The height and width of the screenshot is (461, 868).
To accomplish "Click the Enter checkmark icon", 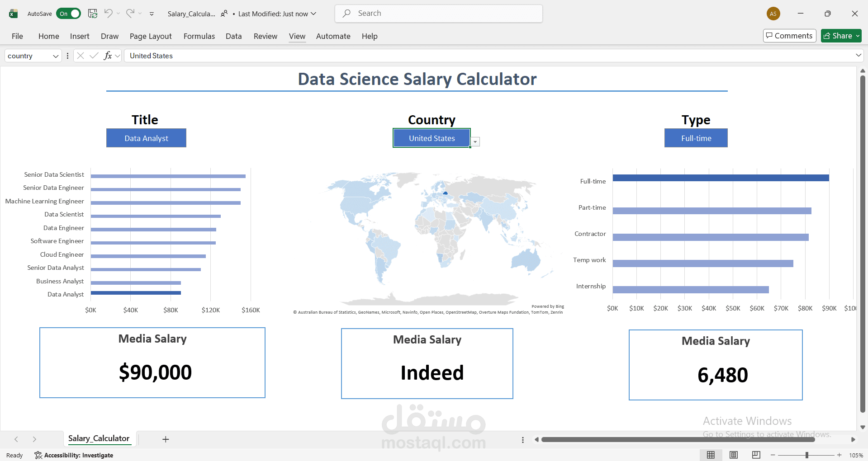I will pyautogui.click(x=94, y=56).
